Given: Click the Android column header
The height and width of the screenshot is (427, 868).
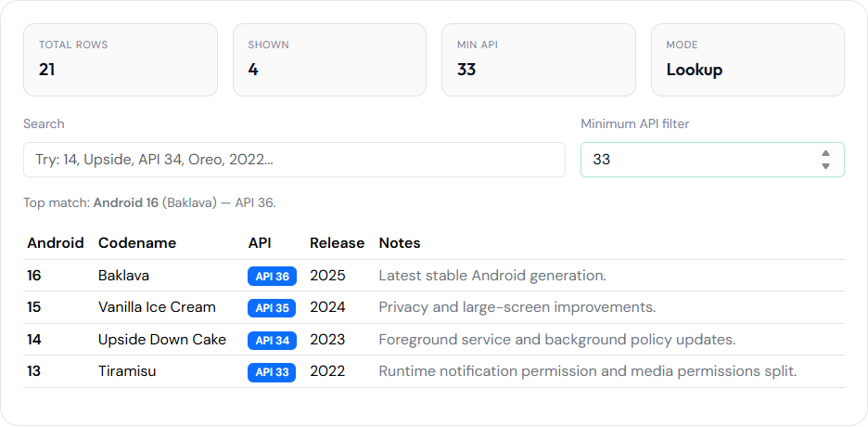Looking at the screenshot, I should pyautogui.click(x=56, y=243).
